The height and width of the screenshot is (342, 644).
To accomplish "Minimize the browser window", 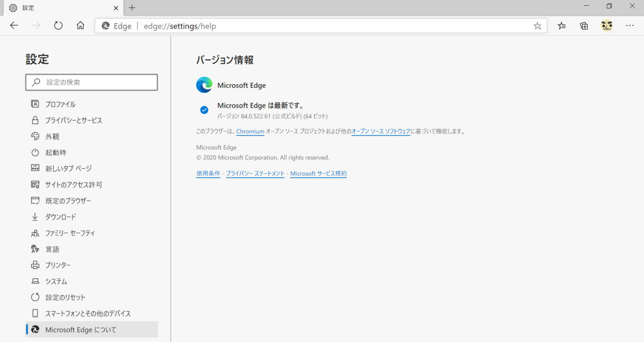I will [x=587, y=6].
